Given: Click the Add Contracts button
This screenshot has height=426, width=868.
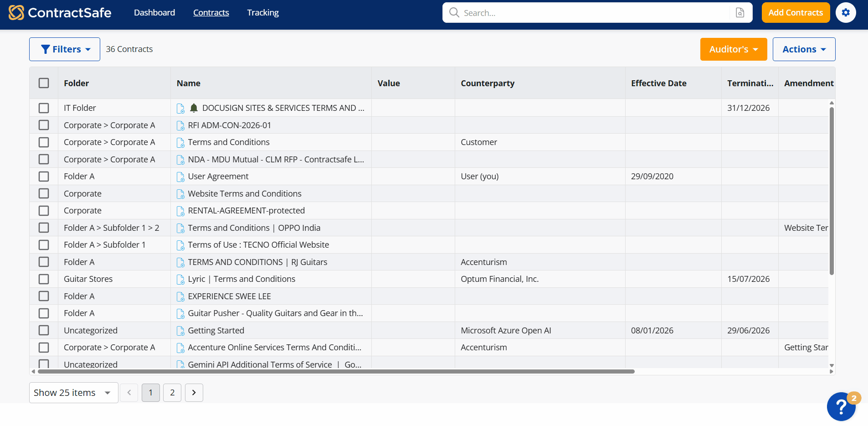Looking at the screenshot, I should 796,13.
